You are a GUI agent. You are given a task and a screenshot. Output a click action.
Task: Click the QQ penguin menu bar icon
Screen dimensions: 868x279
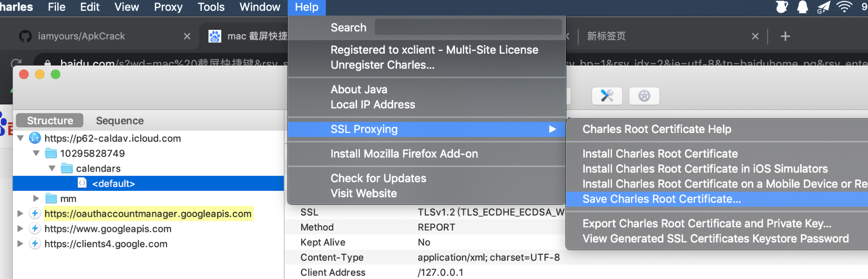802,7
